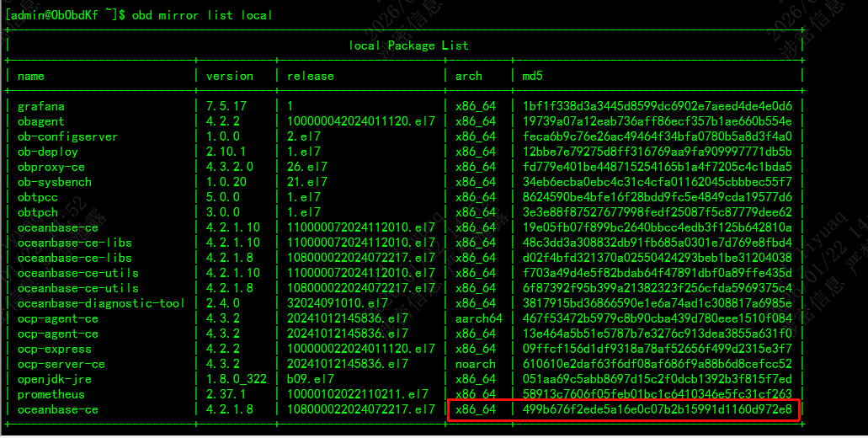
Task: Select the grafana package name
Action: [41, 106]
